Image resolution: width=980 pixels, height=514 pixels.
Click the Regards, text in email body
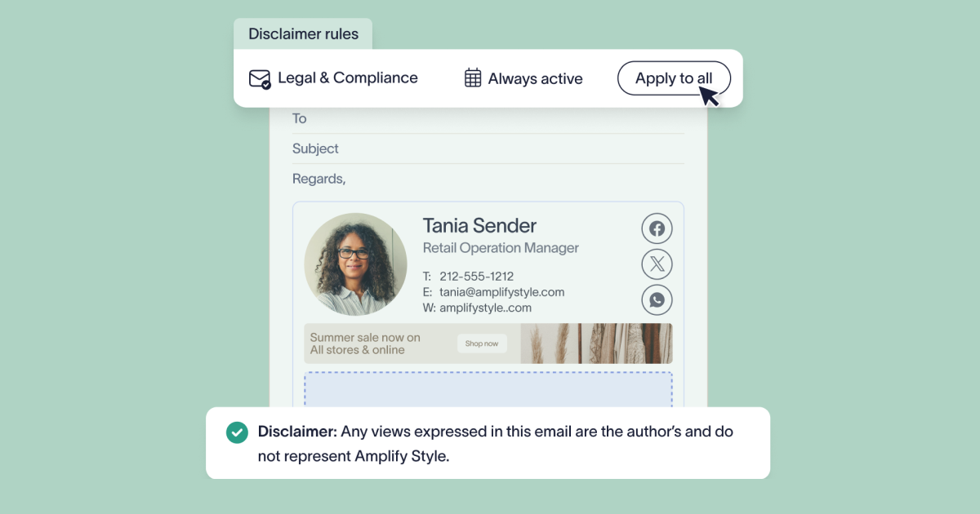pyautogui.click(x=318, y=179)
